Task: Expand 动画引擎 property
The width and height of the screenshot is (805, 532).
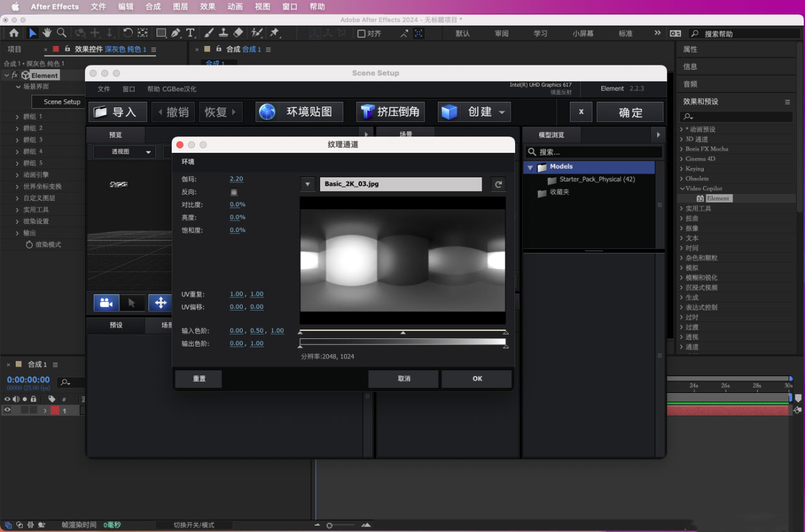Action: (18, 175)
